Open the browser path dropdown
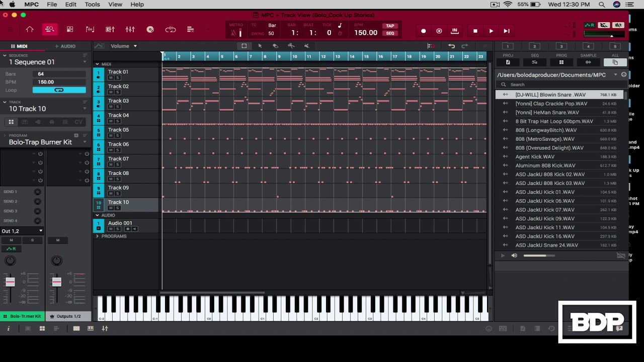644x362 pixels. coord(615,74)
